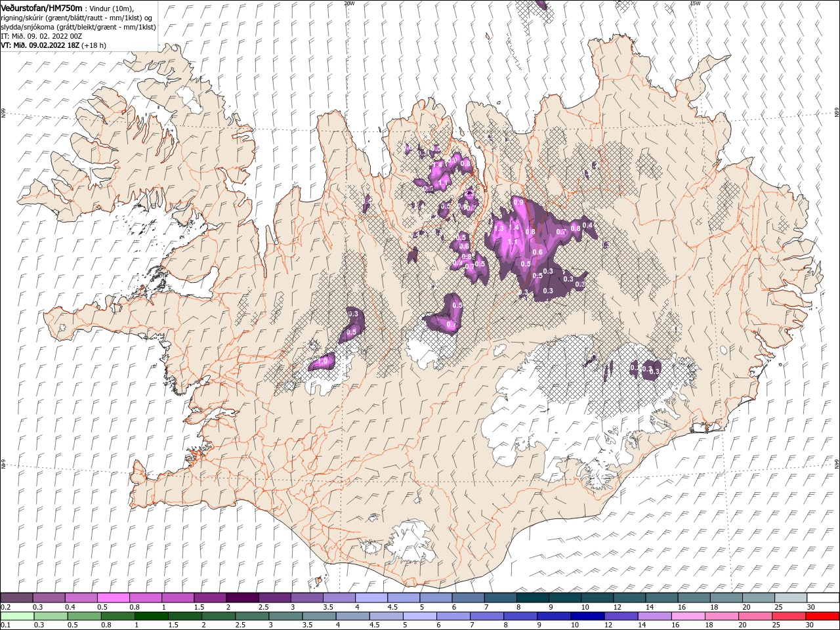Click the 4.5 label in the lower legend row
The height and width of the screenshot is (630, 840).
[374, 625]
